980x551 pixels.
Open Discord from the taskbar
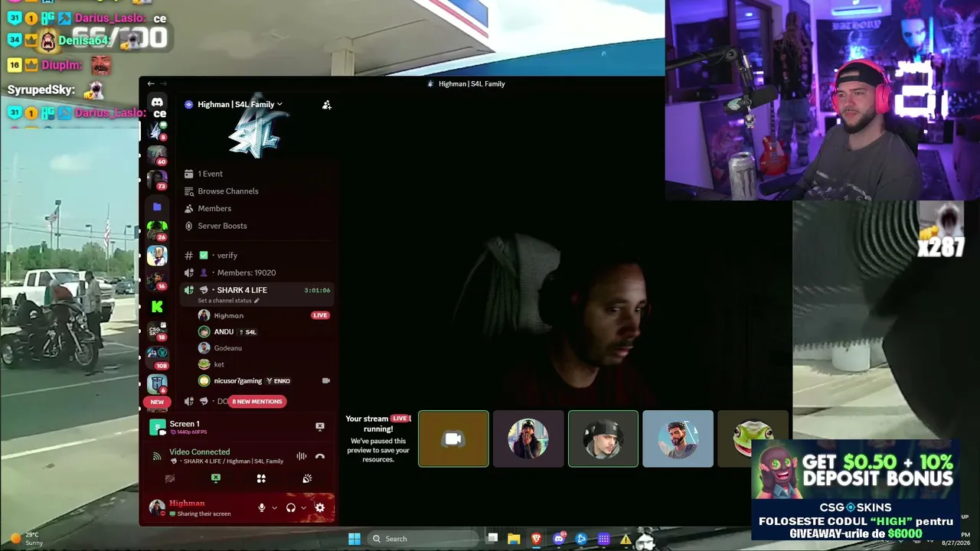[x=559, y=539]
